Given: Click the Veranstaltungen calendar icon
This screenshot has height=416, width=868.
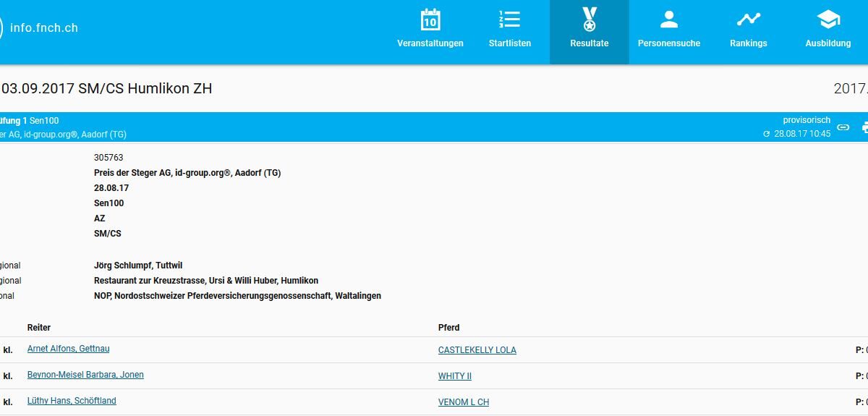Looking at the screenshot, I should click(430, 20).
